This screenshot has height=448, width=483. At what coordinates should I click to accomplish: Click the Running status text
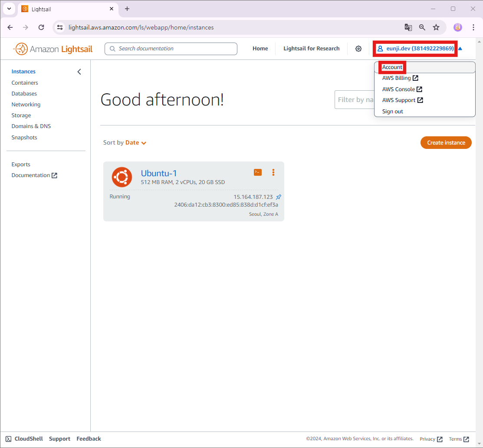click(120, 197)
